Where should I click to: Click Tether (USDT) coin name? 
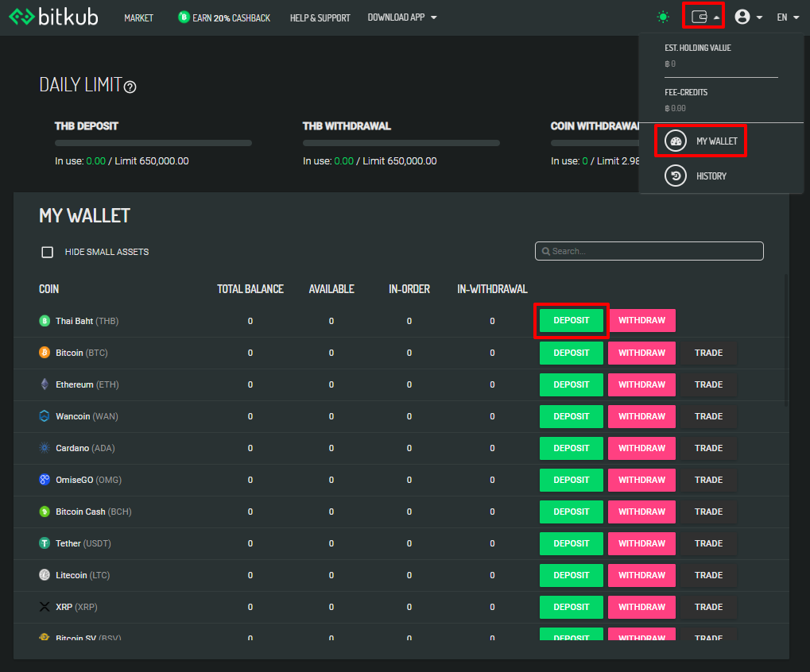coord(83,543)
